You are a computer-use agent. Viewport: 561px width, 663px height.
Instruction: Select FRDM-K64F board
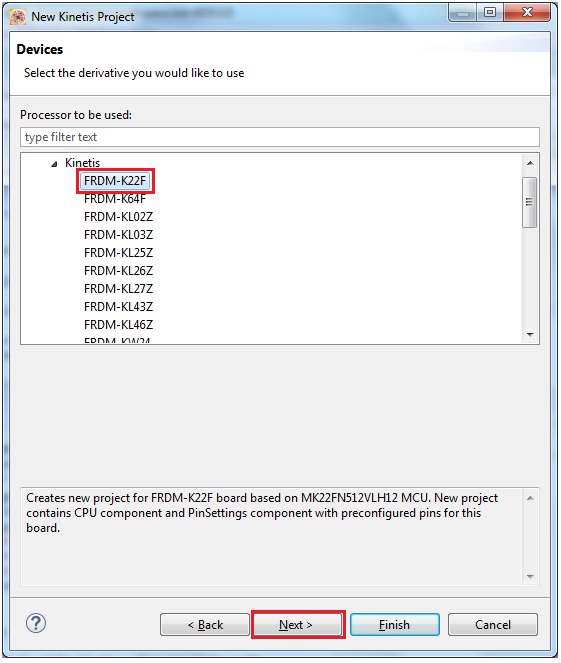[115, 199]
